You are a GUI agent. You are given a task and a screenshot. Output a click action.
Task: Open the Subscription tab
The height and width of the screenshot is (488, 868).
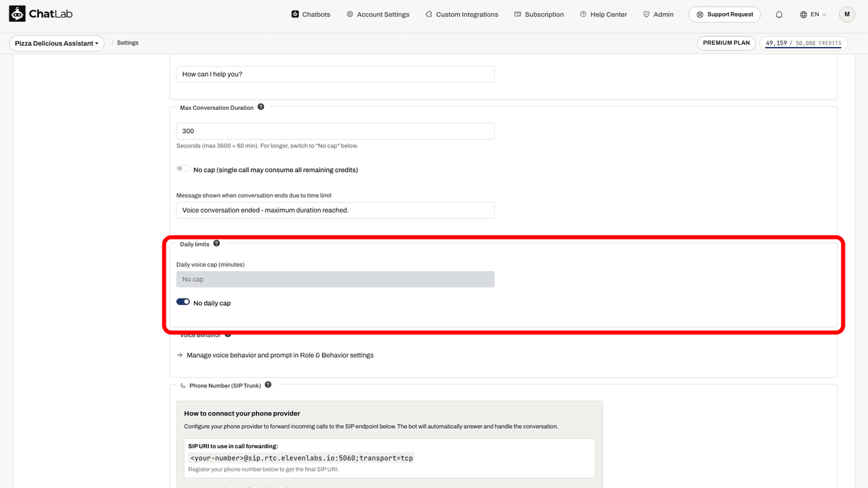539,14
